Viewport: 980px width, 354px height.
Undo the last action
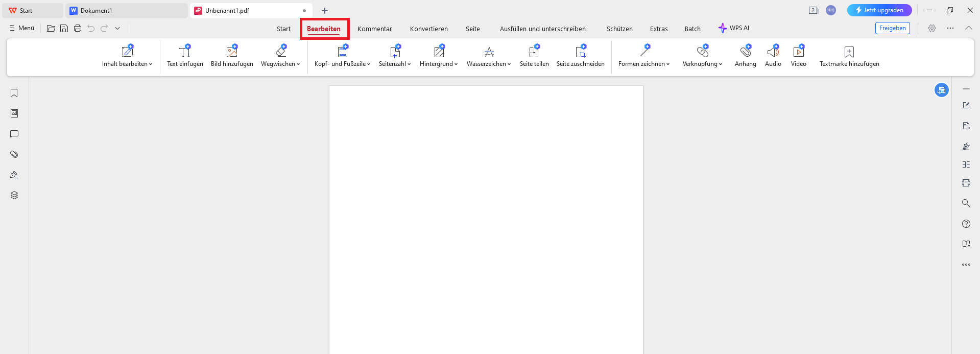91,28
